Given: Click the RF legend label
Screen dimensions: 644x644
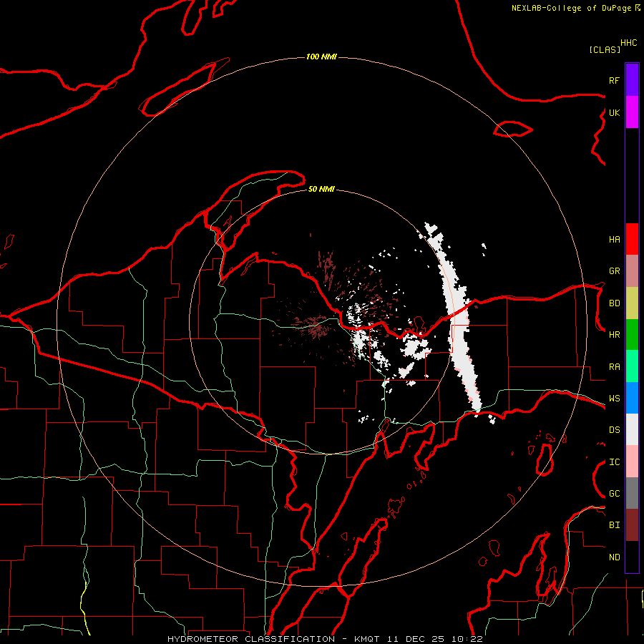Looking at the screenshot, I should pos(614,80).
